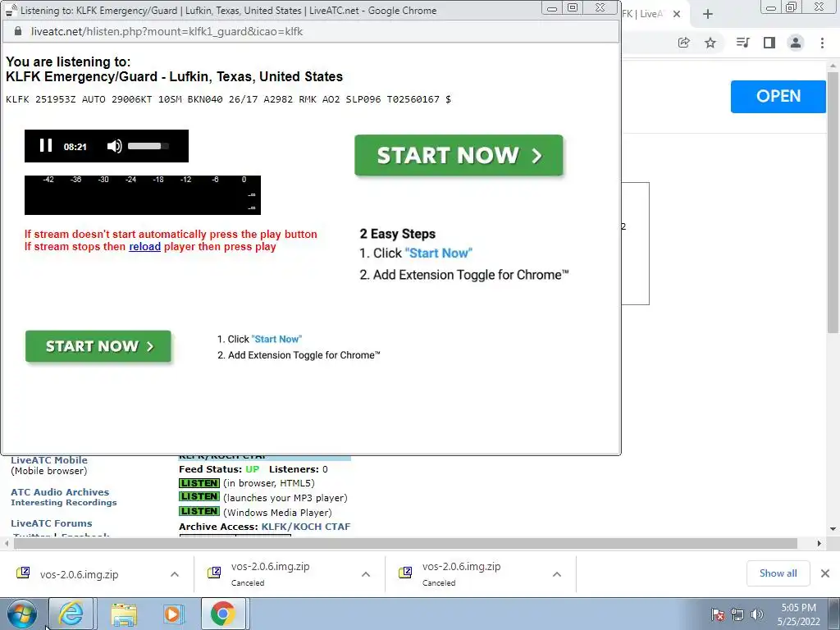Open LiveATC Forums link
The image size is (840, 630).
(52, 523)
